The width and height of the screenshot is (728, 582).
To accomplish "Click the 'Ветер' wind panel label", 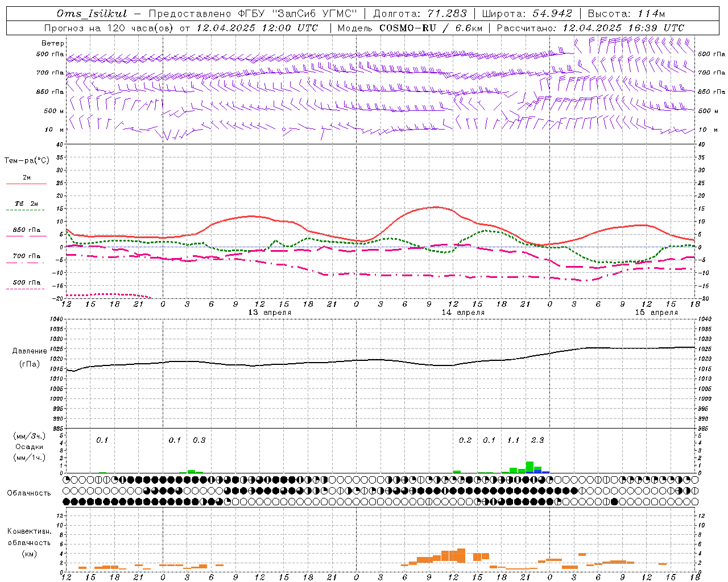I will coord(53,43).
